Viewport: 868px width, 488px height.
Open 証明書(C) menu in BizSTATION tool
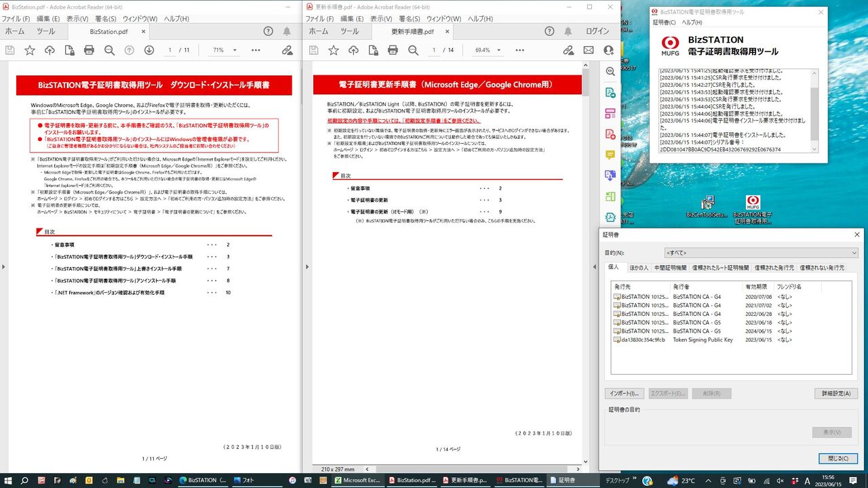(664, 22)
